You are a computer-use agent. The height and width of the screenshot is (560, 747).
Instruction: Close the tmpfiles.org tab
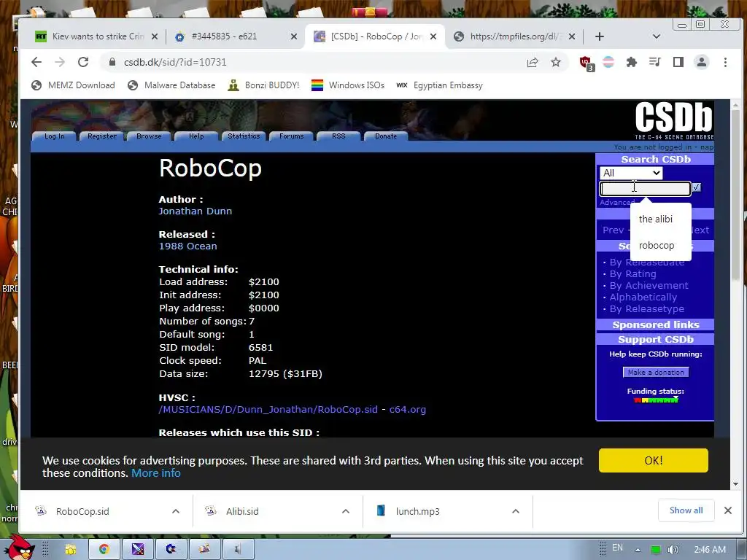[x=572, y=36]
